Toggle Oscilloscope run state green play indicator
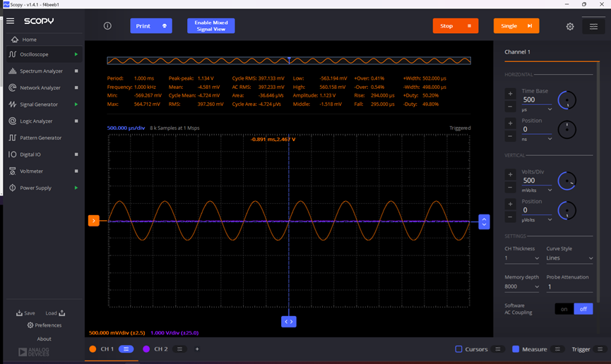This screenshot has width=611, height=364. point(76,54)
